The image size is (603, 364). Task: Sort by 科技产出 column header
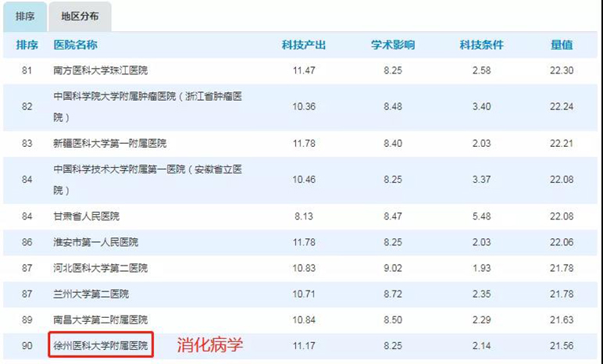(304, 45)
